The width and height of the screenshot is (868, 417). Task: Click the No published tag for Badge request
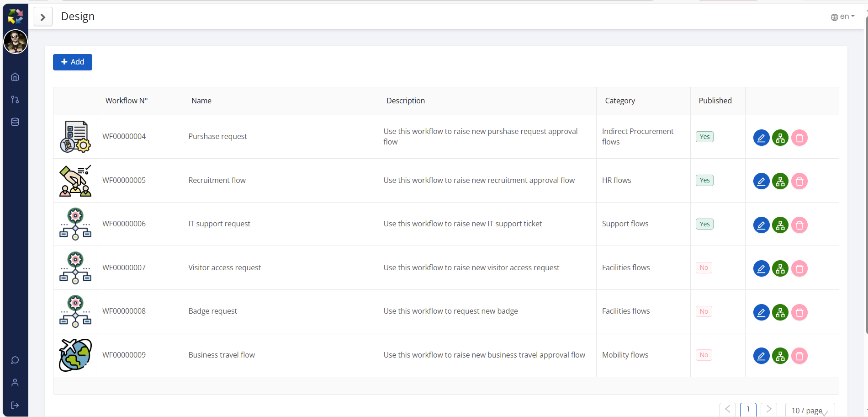(x=704, y=311)
